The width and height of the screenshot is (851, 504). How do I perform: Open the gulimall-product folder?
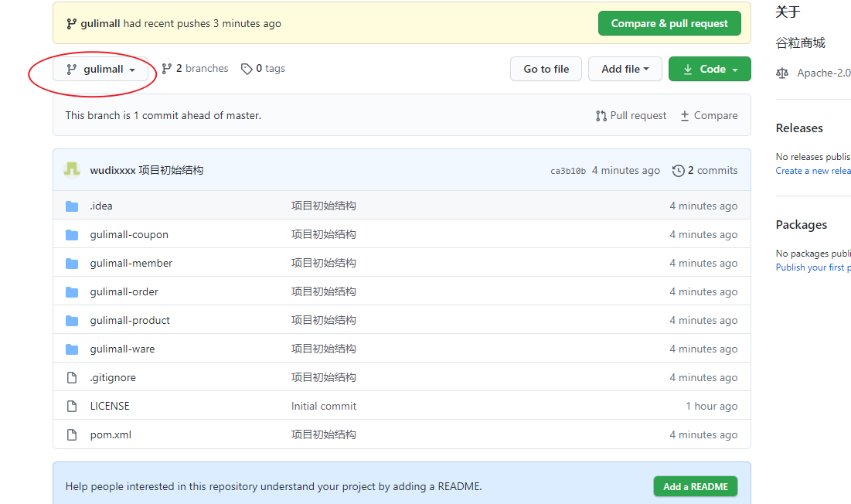(x=130, y=321)
